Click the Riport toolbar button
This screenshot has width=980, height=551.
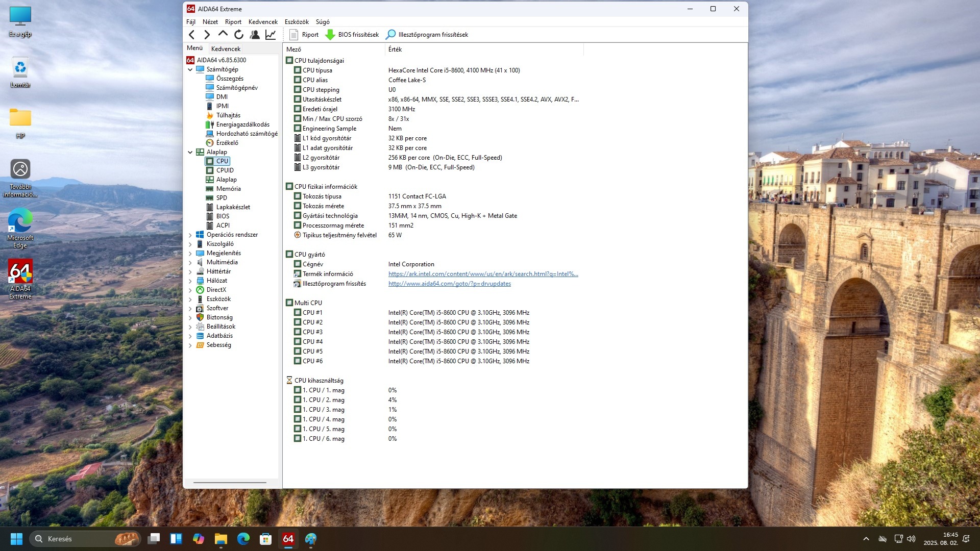pyautogui.click(x=304, y=35)
